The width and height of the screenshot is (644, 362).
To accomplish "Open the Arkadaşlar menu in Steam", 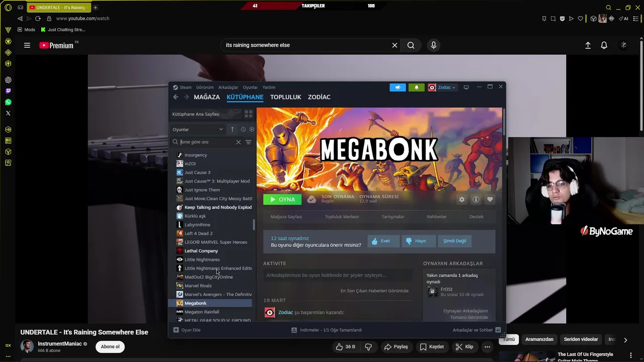I will pos(228,87).
